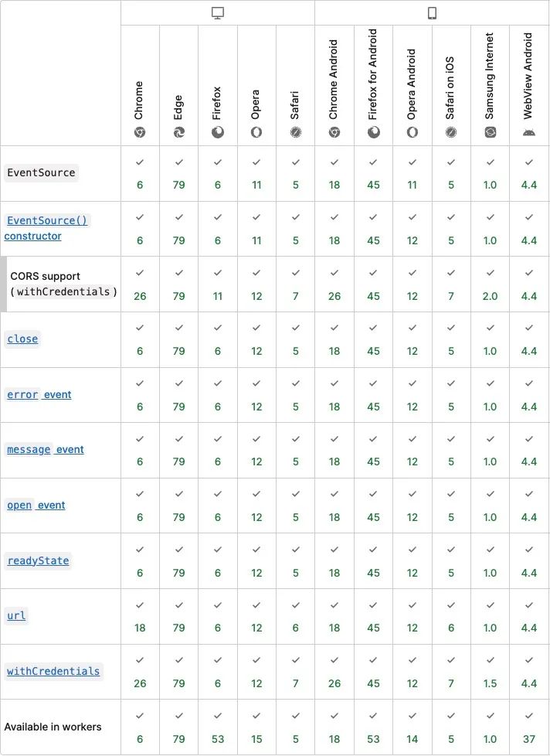Click the Opera Android logo icon
The height and width of the screenshot is (756, 550).
[x=413, y=132]
